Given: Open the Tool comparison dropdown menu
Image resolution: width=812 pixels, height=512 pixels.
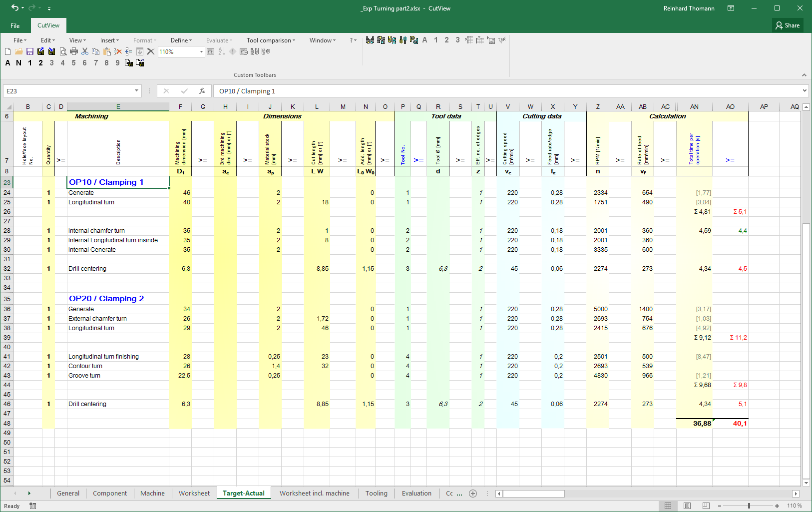Looking at the screenshot, I should tap(271, 40).
